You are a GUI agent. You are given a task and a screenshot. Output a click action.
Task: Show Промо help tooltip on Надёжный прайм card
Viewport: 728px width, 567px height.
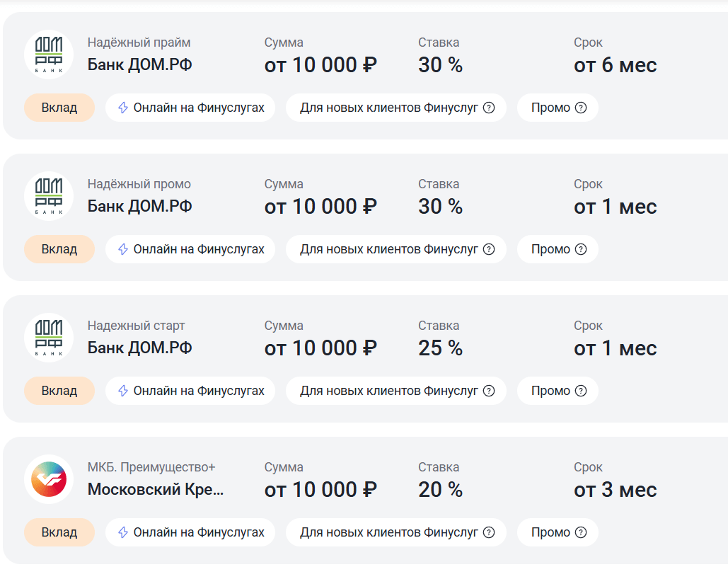point(581,108)
